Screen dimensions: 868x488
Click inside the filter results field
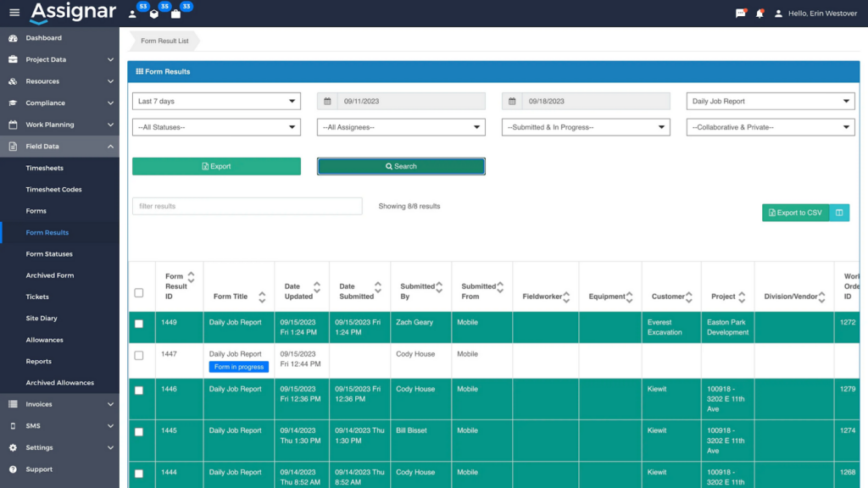tap(246, 206)
